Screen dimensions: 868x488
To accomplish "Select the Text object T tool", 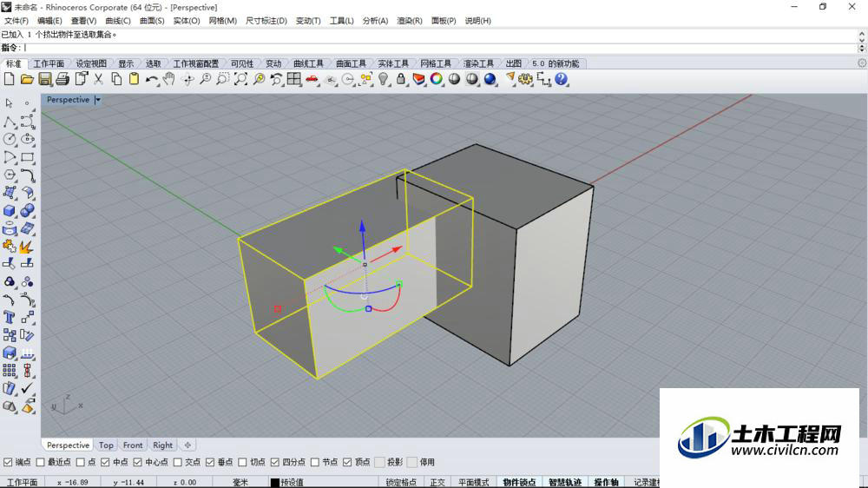I will coord(10,318).
